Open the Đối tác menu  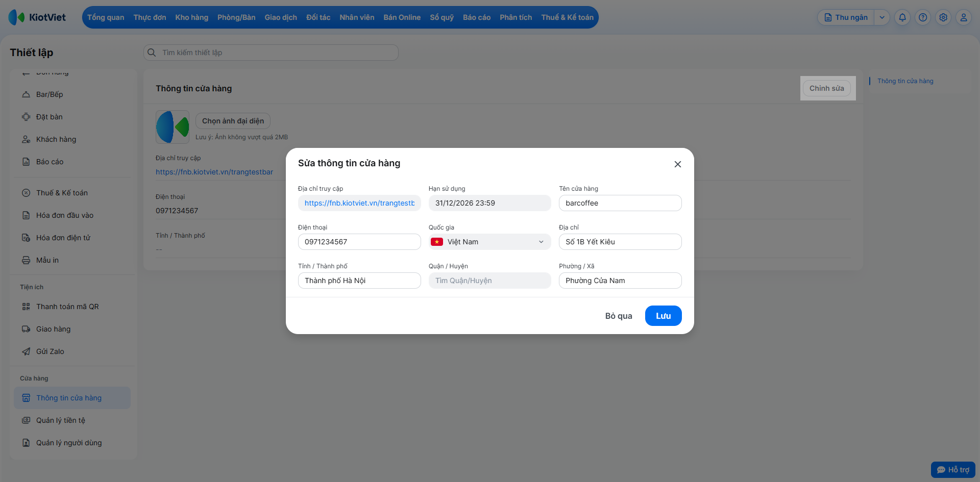[x=318, y=17]
